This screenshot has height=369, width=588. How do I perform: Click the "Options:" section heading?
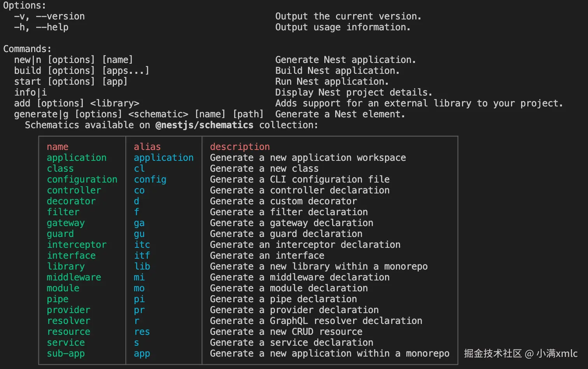click(x=24, y=5)
